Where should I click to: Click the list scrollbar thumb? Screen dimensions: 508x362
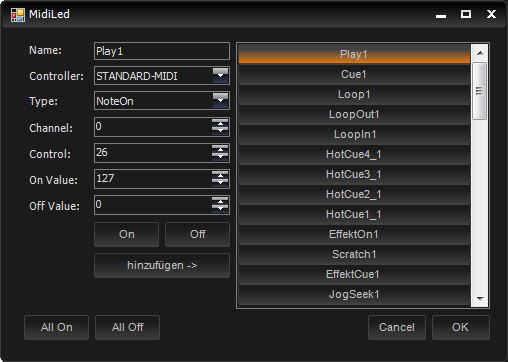(480, 91)
